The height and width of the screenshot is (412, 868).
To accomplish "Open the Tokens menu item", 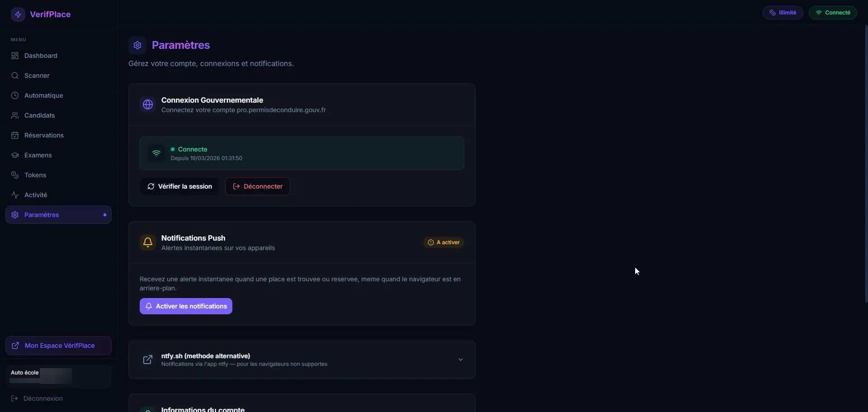I will click(x=35, y=175).
